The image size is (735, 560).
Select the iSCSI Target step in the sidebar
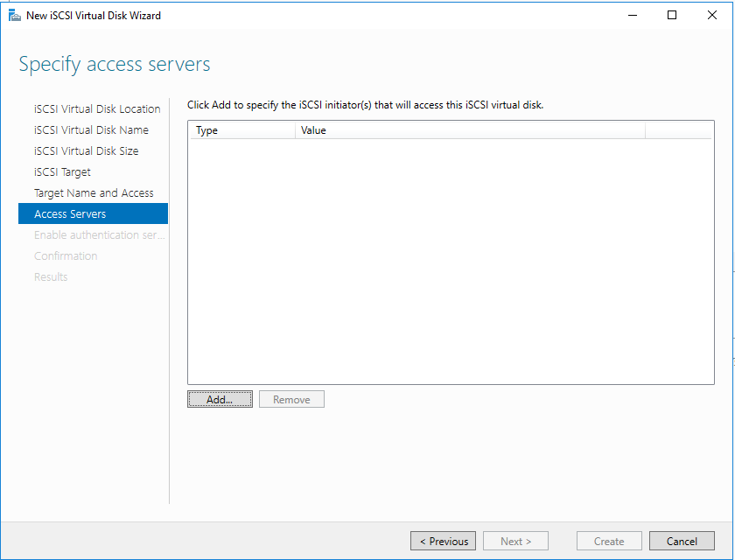(x=62, y=172)
